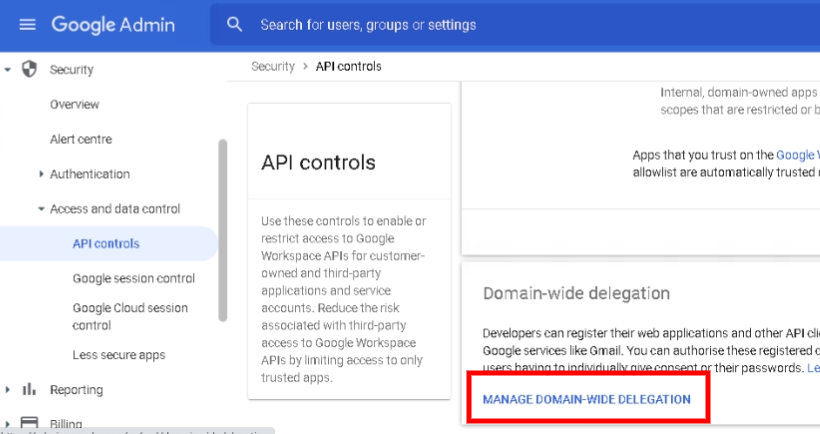Viewport: 820px width, 434px height.
Task: Collapse Access and data control arrow
Action: pyautogui.click(x=41, y=209)
